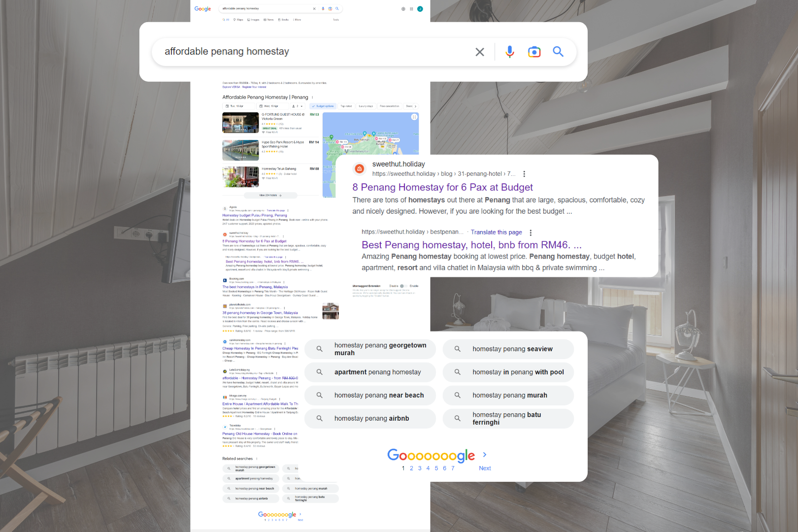Toggle the 'Top-rated' filter chip
Viewport: 798px width, 532px height.
pyautogui.click(x=346, y=106)
